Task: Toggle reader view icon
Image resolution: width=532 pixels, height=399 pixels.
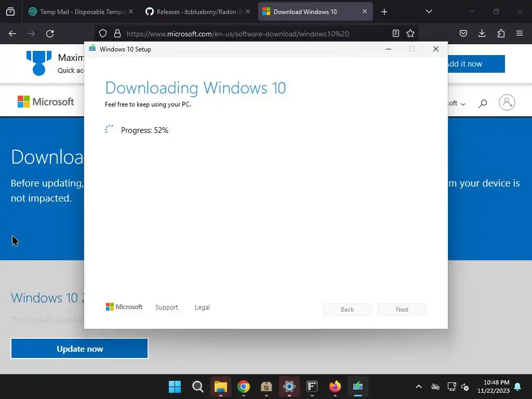Action: 395,33
